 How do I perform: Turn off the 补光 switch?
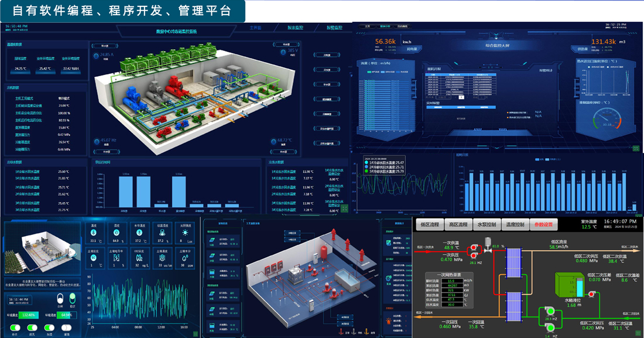15,327
